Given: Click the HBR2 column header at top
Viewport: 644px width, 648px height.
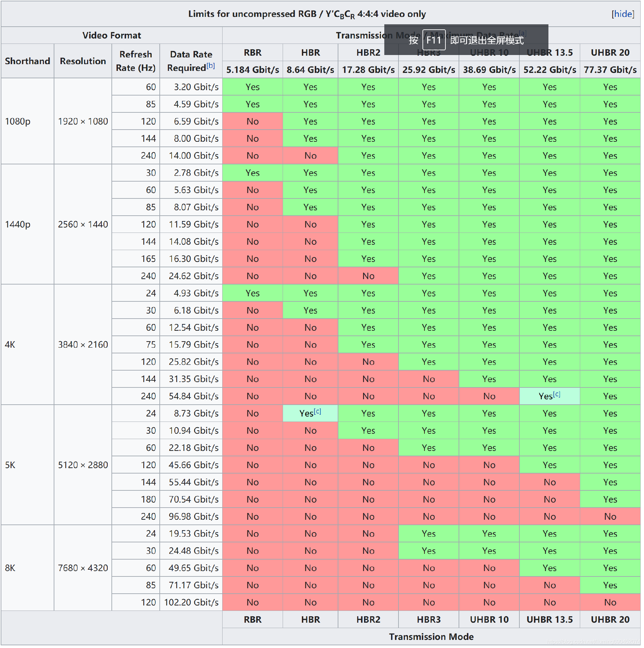Looking at the screenshot, I should coord(368,53).
